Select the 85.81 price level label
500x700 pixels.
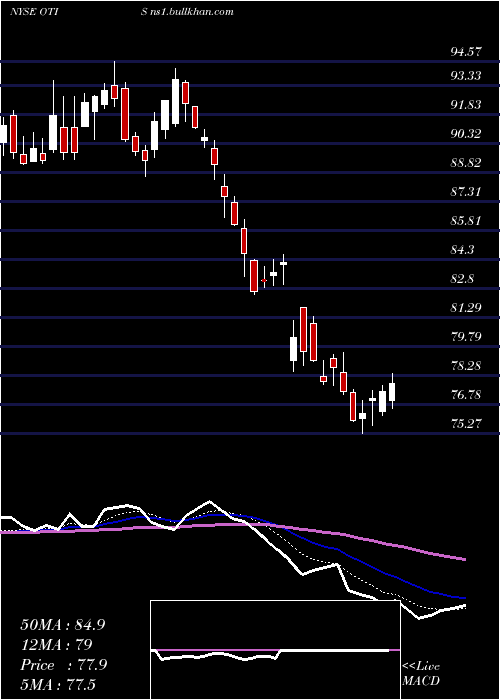[466, 221]
